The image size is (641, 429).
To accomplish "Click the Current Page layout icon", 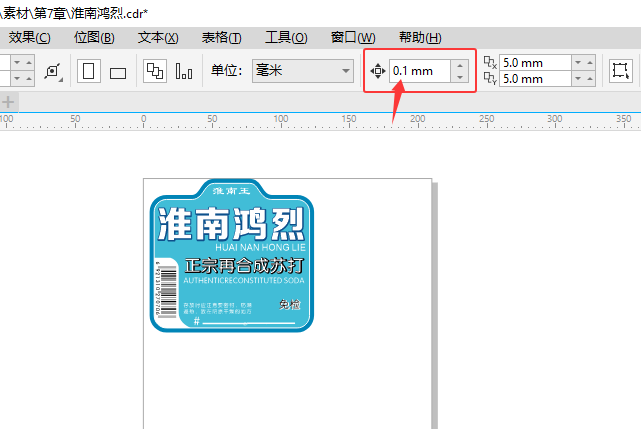I will (184, 71).
